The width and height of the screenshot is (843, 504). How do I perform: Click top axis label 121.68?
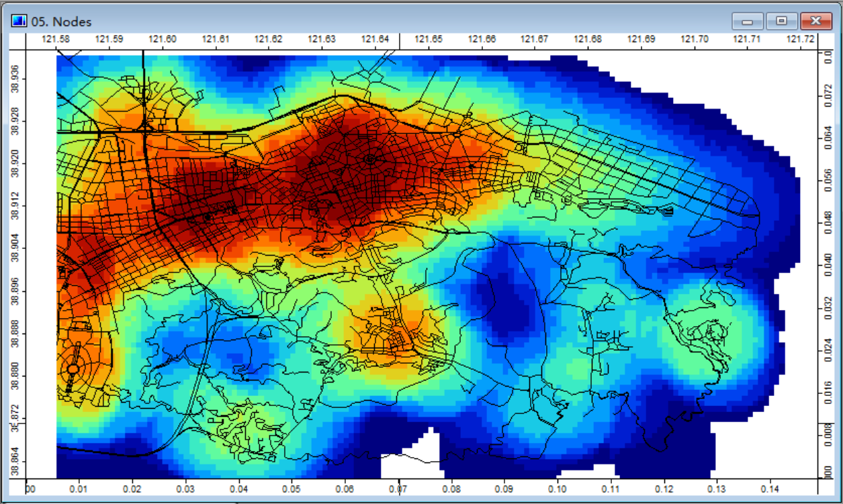point(588,39)
